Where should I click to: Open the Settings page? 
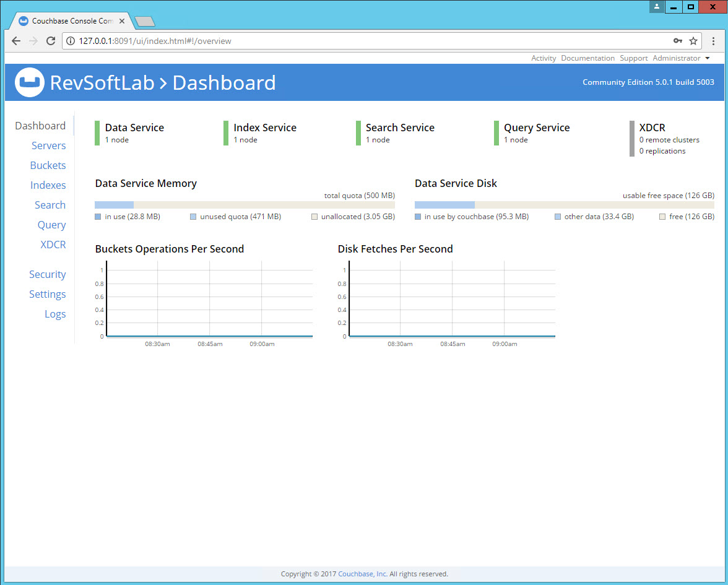47,295
